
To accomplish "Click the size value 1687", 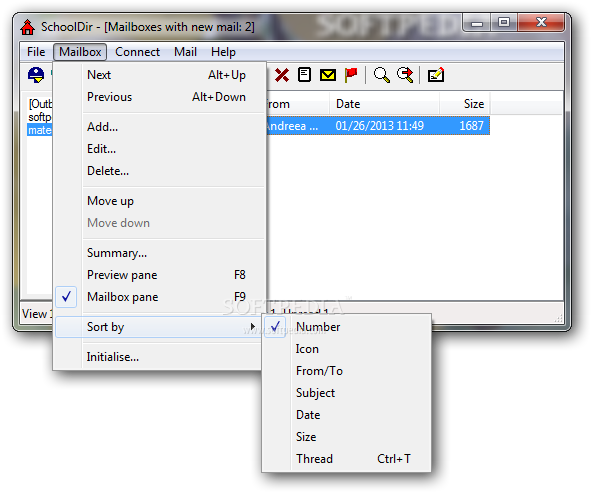I will pos(471,126).
